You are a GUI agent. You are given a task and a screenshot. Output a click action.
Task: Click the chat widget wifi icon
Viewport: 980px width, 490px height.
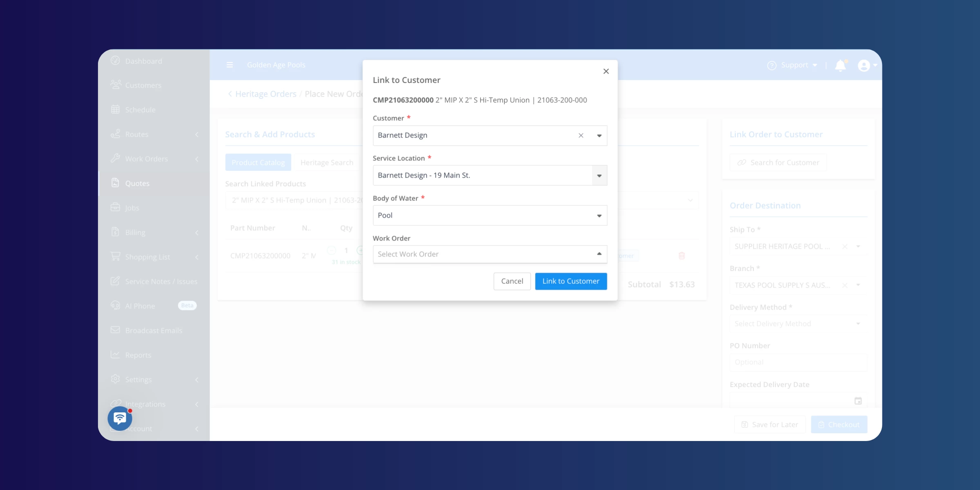(120, 418)
